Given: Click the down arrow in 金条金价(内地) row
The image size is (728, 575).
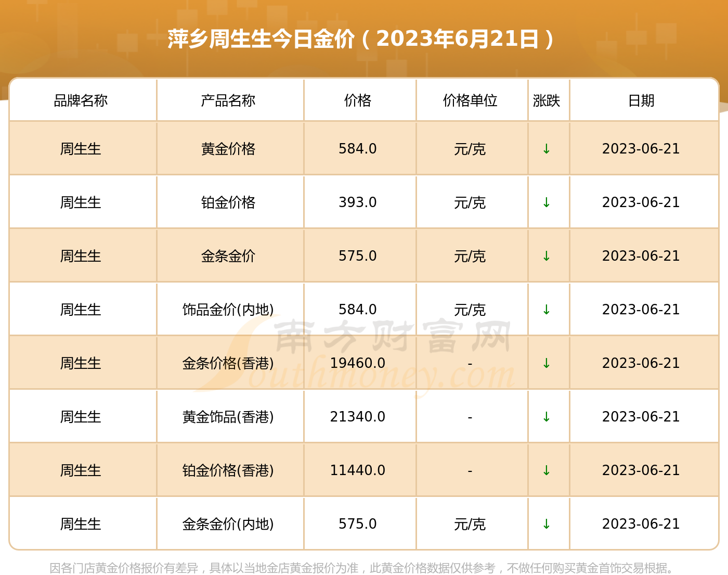Looking at the screenshot, I should tap(546, 524).
